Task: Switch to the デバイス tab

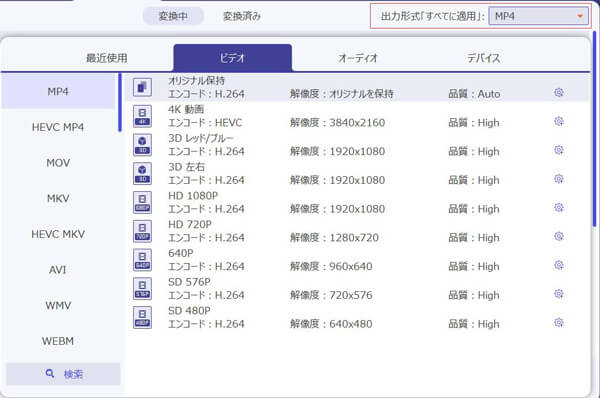Action: 484,58
